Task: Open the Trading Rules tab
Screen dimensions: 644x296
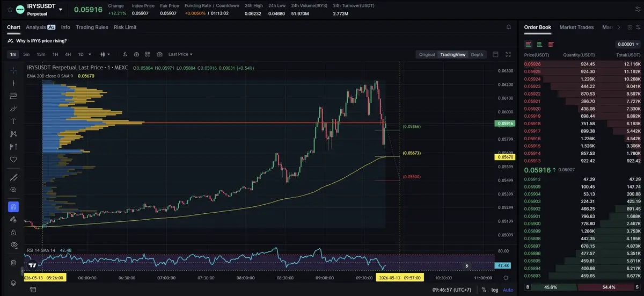Action: (x=92, y=27)
